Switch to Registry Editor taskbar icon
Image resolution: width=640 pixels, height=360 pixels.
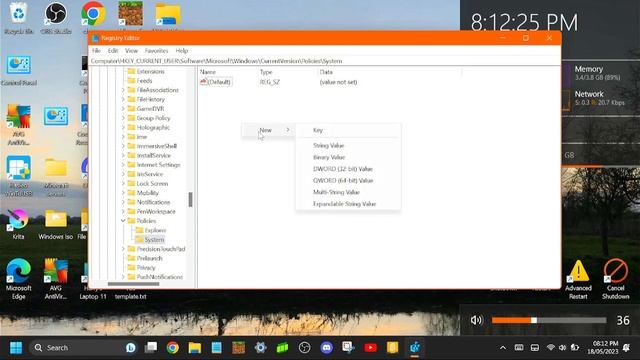pyautogui.click(x=415, y=348)
